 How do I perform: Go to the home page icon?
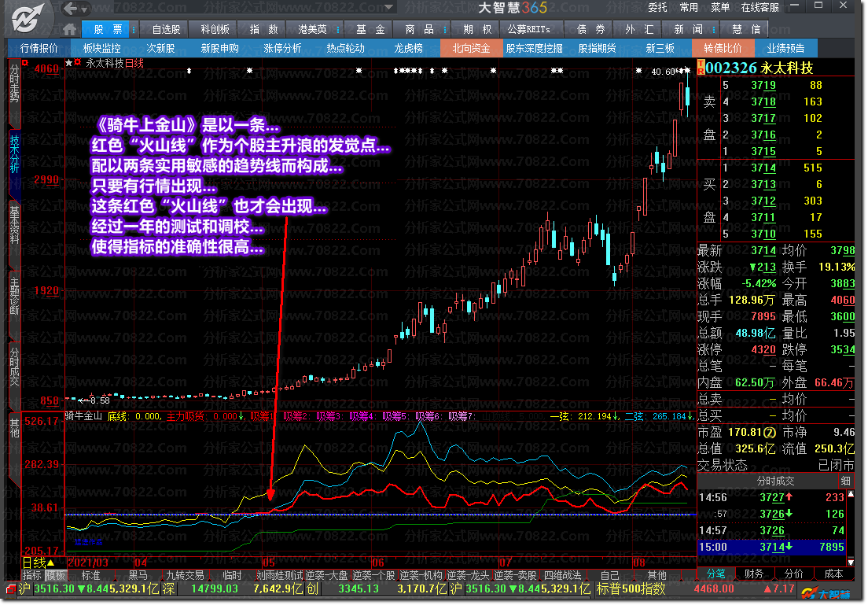(69, 29)
